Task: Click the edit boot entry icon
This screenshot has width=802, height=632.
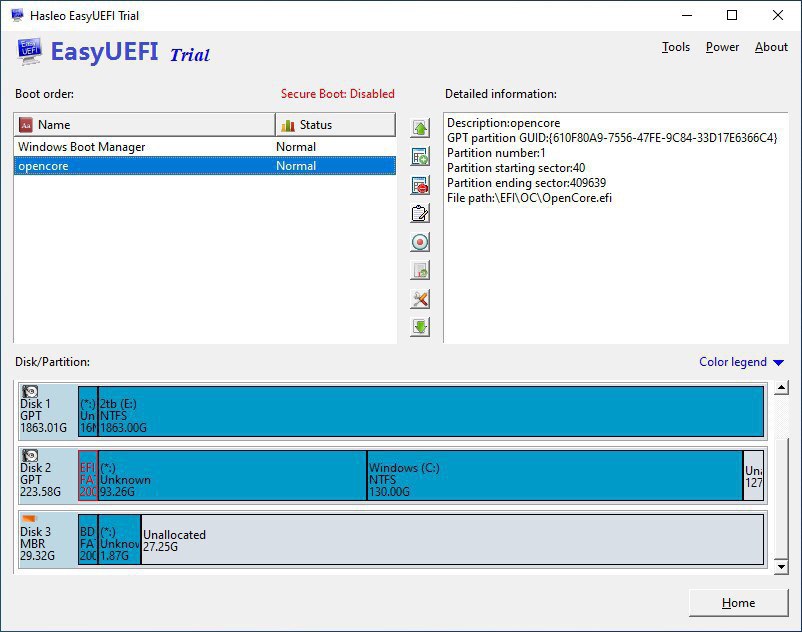Action: (x=420, y=213)
